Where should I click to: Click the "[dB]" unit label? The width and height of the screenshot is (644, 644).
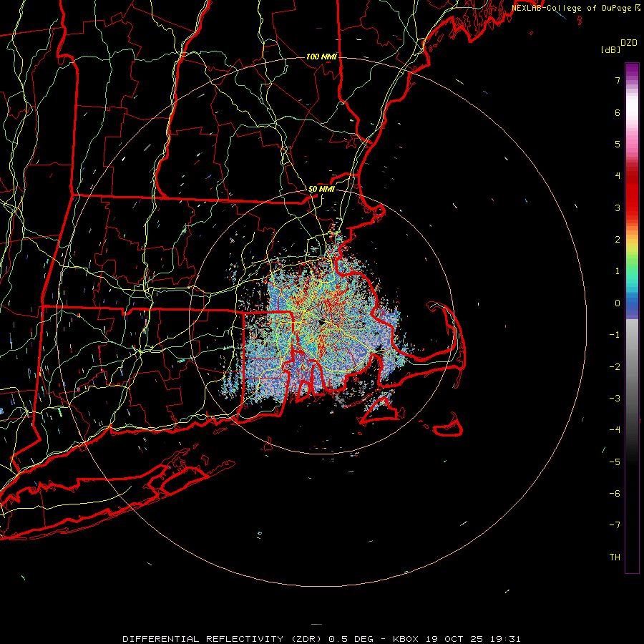click(x=611, y=50)
